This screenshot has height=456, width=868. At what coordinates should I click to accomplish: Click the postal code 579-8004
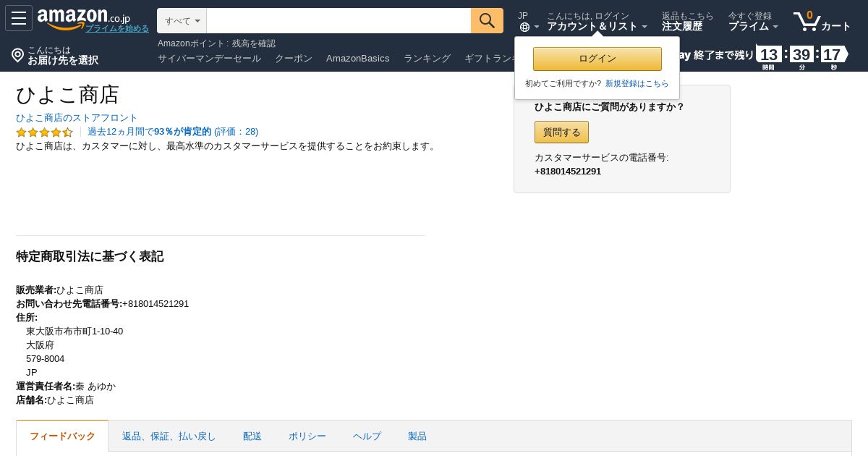pos(45,359)
